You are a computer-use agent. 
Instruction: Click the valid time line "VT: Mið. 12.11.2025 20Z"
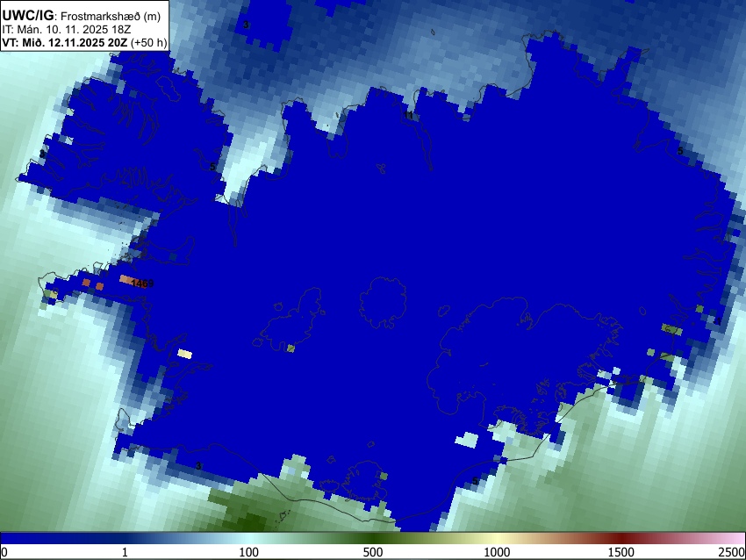coord(65,42)
